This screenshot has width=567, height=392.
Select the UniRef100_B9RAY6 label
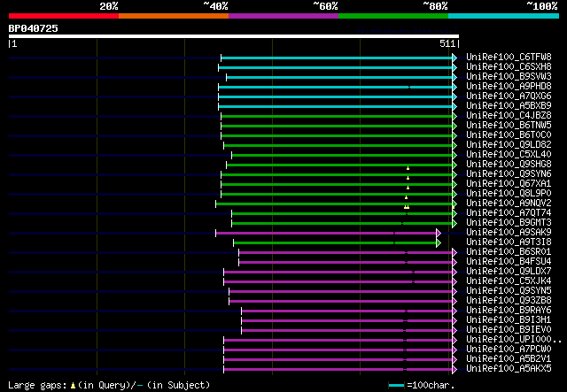[x=509, y=311]
